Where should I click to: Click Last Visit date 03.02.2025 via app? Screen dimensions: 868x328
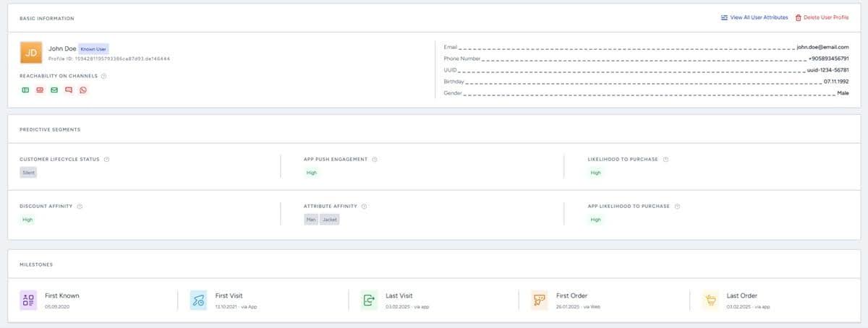[407, 306]
